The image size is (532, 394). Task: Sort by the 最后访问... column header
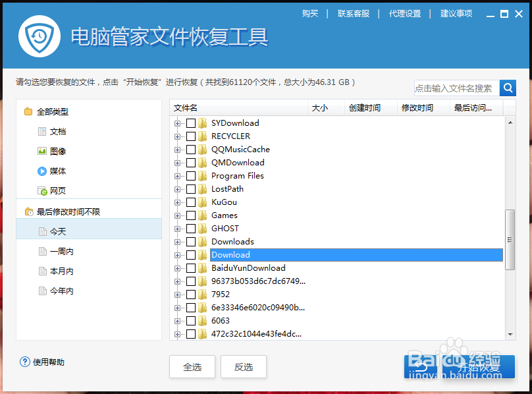476,108
